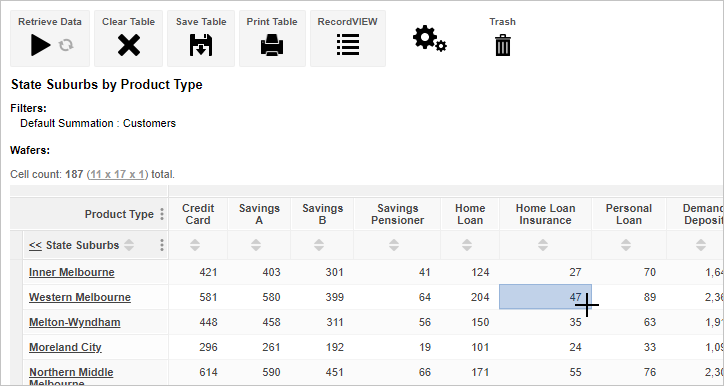Sort by the Savings Pensioner column arrows
The image size is (724, 386).
pos(394,245)
